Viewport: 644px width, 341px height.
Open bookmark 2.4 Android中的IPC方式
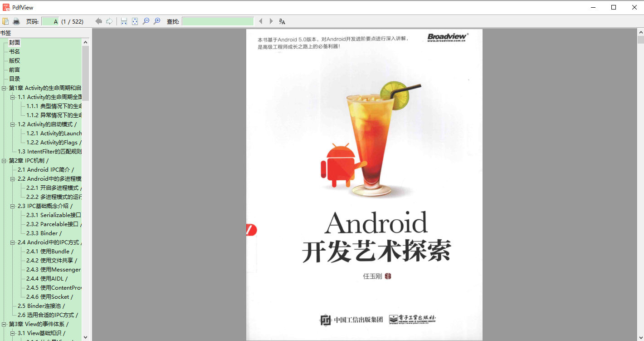tap(50, 242)
